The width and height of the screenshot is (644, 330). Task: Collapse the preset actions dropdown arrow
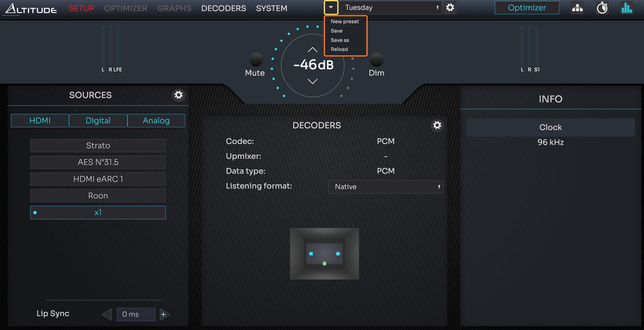click(x=331, y=7)
